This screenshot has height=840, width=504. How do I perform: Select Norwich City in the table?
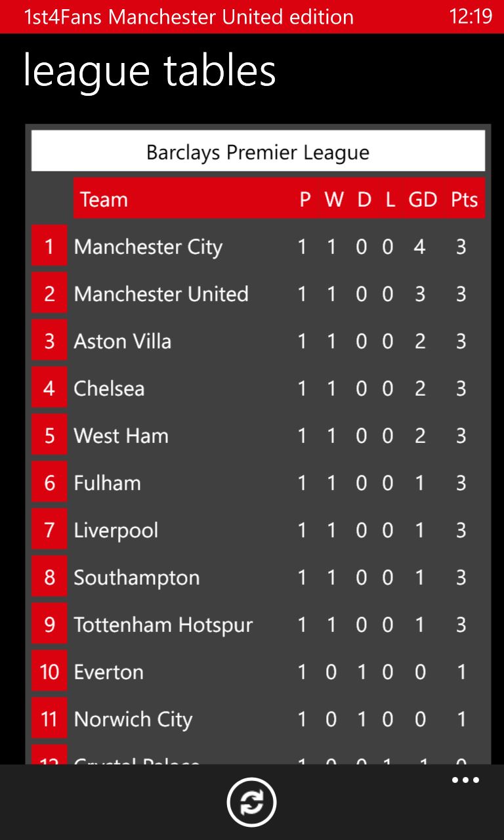pos(133,719)
